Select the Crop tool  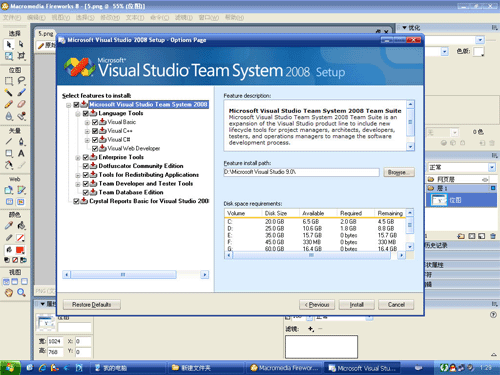(x=21, y=56)
